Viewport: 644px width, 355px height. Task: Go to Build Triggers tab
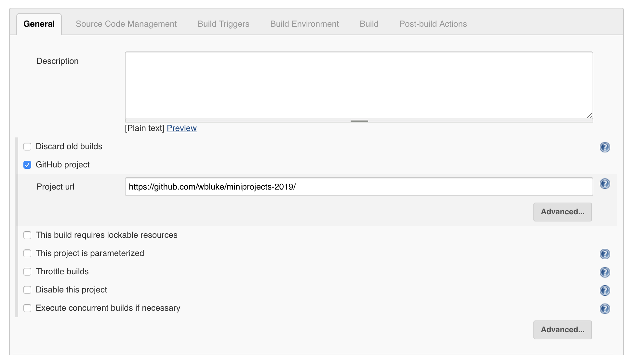click(223, 24)
